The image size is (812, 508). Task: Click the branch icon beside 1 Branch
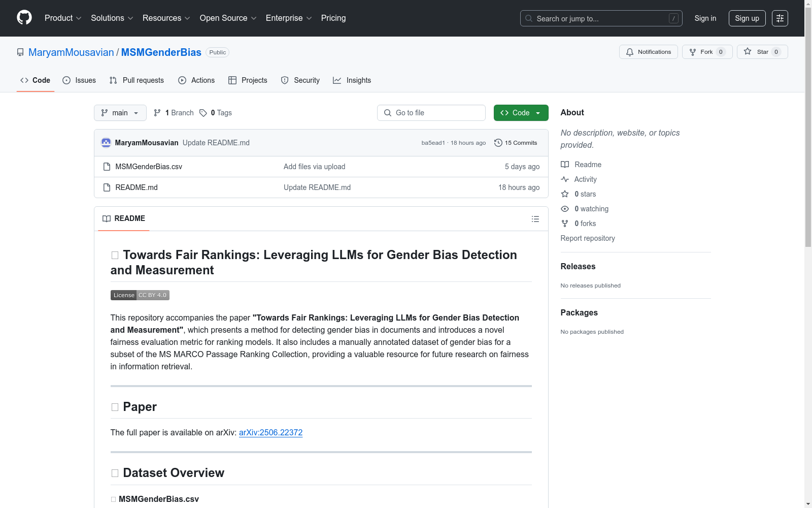coord(157,113)
